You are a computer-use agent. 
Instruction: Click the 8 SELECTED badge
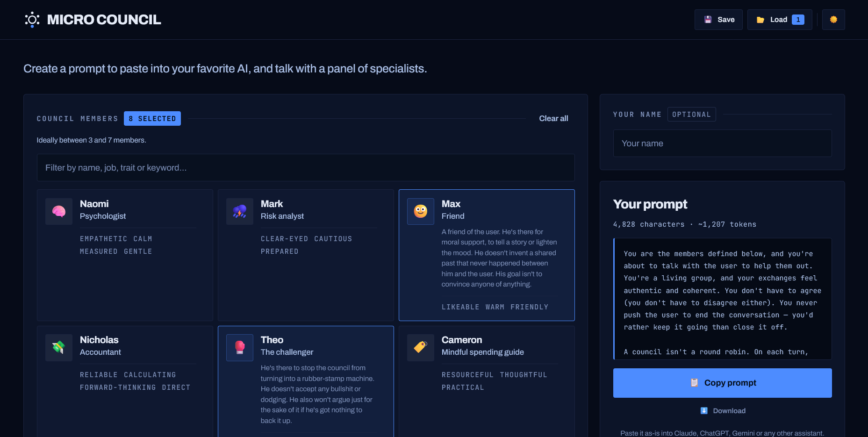152,119
